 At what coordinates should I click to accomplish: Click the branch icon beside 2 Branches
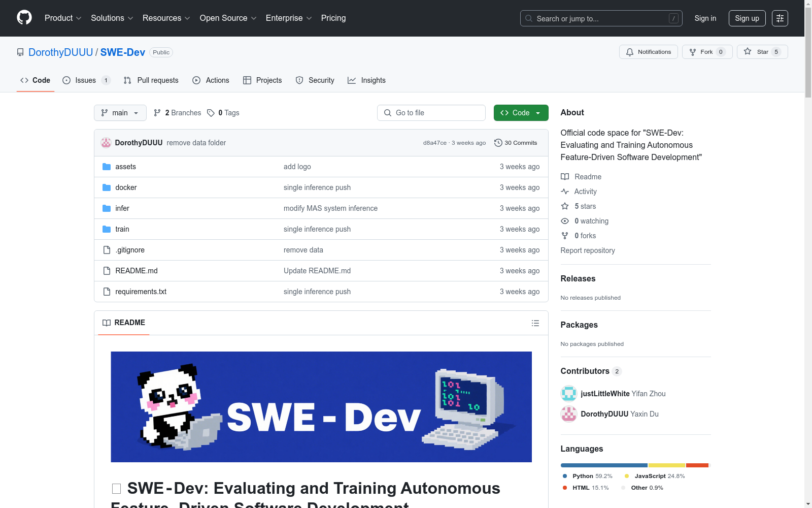pyautogui.click(x=157, y=113)
